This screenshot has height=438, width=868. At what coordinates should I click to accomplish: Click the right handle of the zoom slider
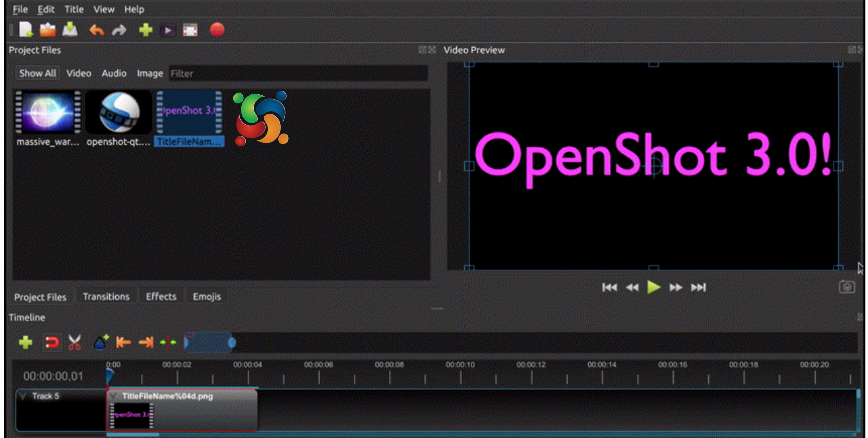coord(232,342)
